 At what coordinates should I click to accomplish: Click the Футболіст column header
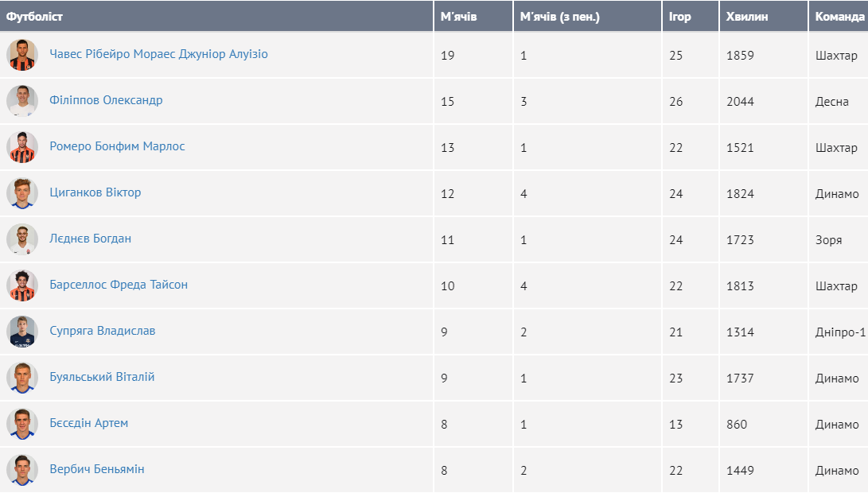35,17
